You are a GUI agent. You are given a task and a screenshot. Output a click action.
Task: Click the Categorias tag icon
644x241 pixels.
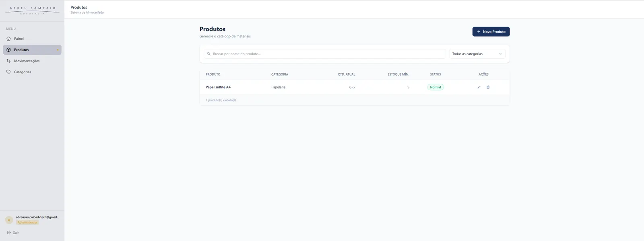9,72
